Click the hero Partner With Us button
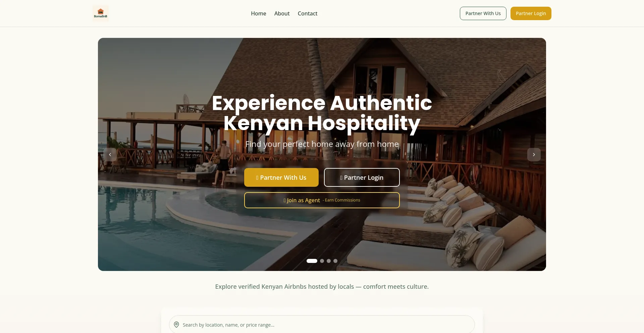Image resolution: width=644 pixels, height=333 pixels. [281, 177]
